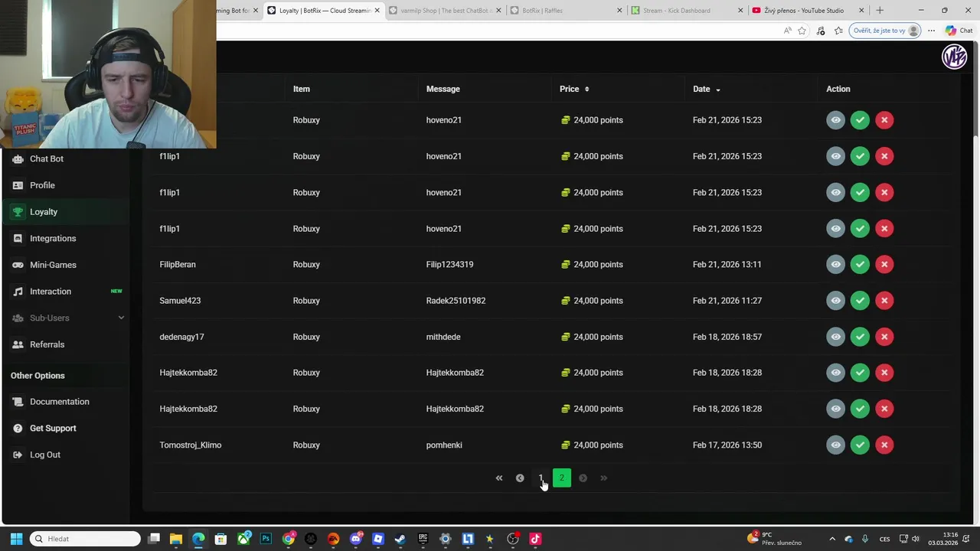Accept the dedenagy17 request

(860, 337)
